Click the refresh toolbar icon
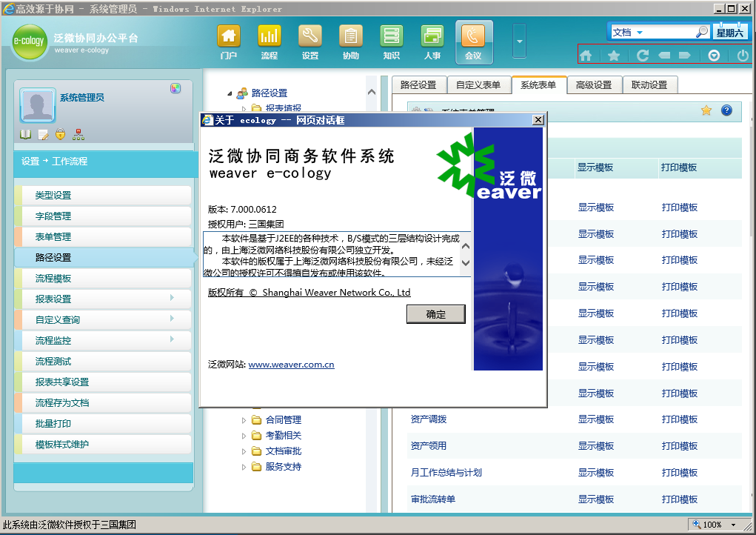The width and height of the screenshot is (756, 535). [x=642, y=56]
